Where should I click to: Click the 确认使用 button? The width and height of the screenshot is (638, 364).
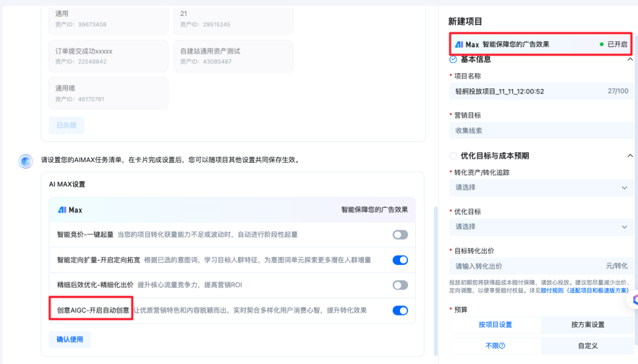point(70,339)
